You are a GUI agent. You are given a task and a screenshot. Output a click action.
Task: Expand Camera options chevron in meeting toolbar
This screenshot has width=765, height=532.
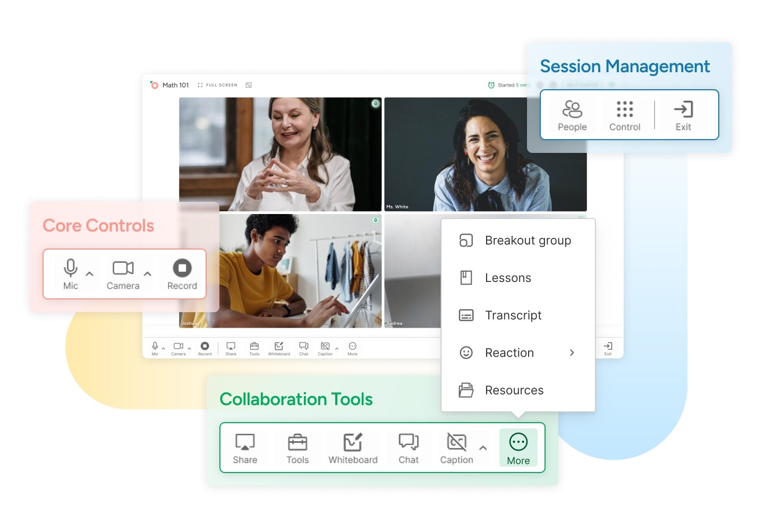(x=190, y=349)
